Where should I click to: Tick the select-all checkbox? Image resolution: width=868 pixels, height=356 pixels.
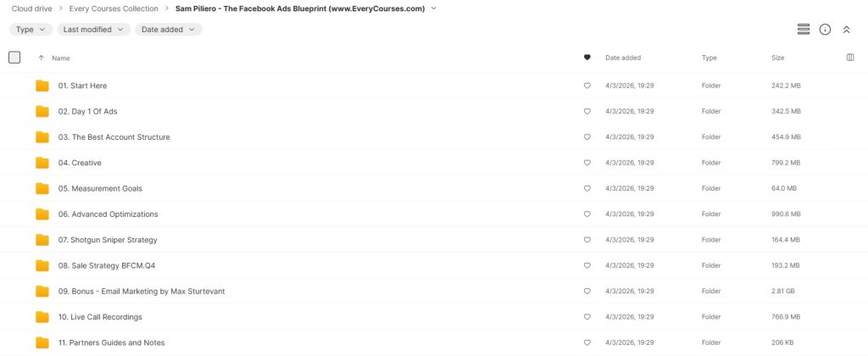(14, 58)
